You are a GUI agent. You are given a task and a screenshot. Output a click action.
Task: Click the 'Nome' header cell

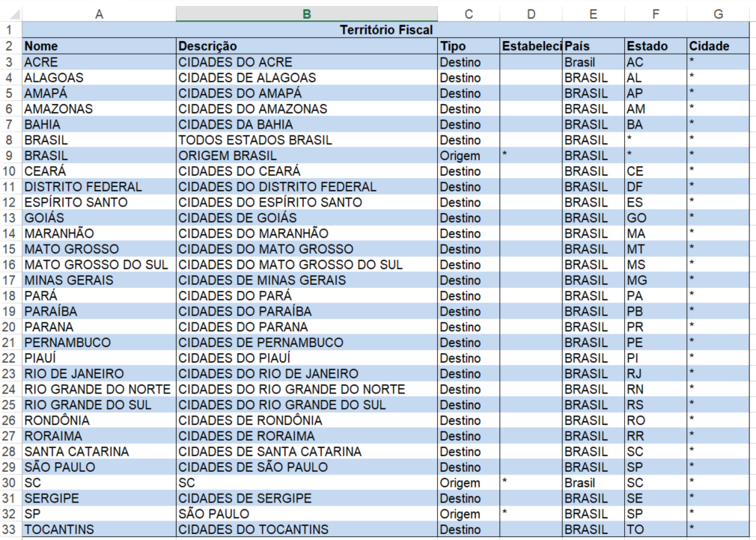(x=99, y=46)
